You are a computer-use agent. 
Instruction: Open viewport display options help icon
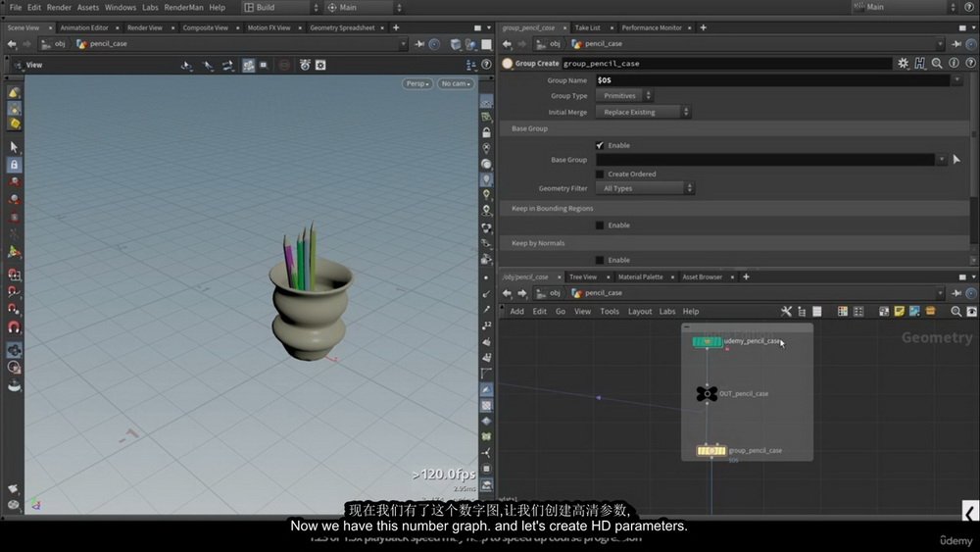486,65
